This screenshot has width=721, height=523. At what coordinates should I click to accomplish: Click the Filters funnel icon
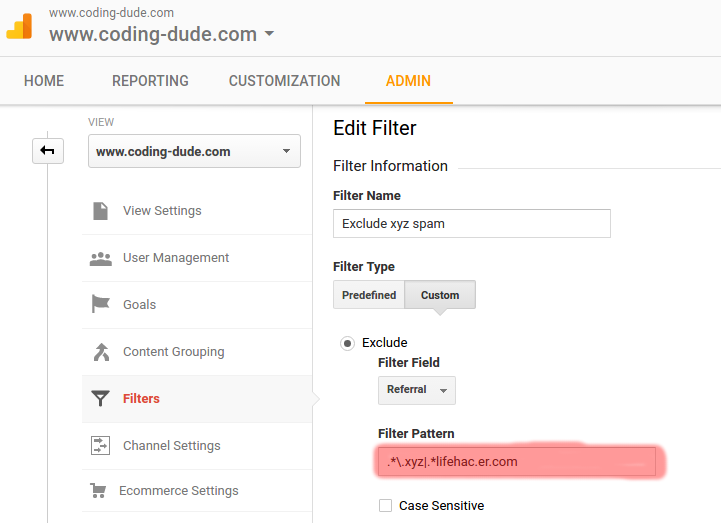[x=100, y=398]
